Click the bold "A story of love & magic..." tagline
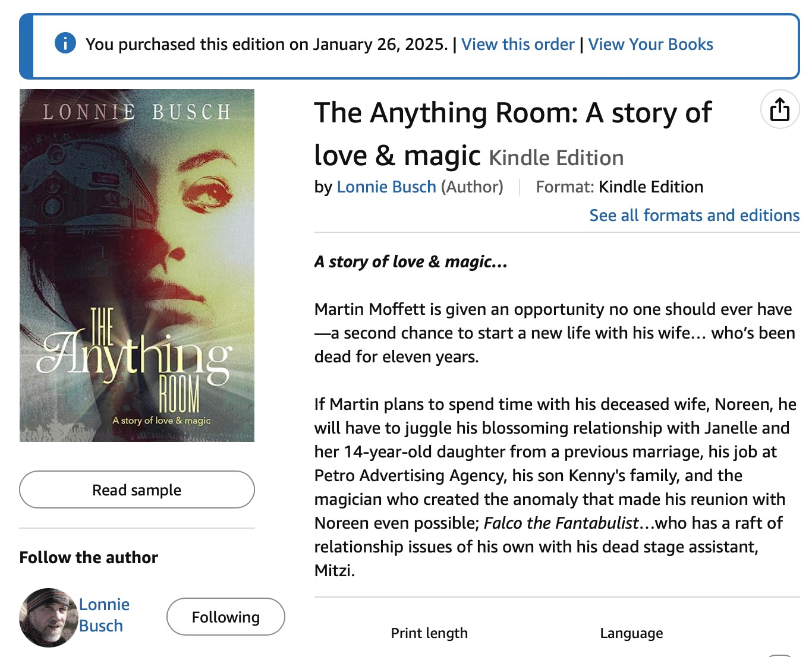The width and height of the screenshot is (812, 657). pos(411,262)
